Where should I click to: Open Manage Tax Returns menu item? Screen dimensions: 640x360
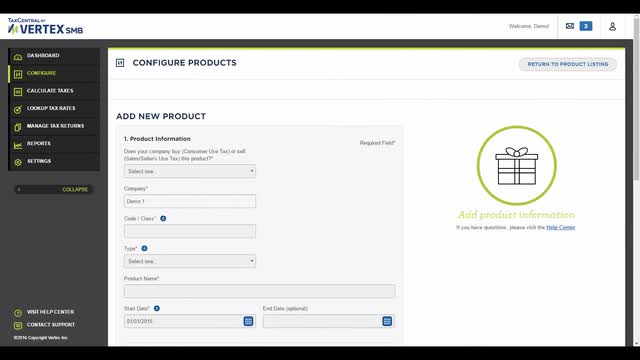coord(54,126)
